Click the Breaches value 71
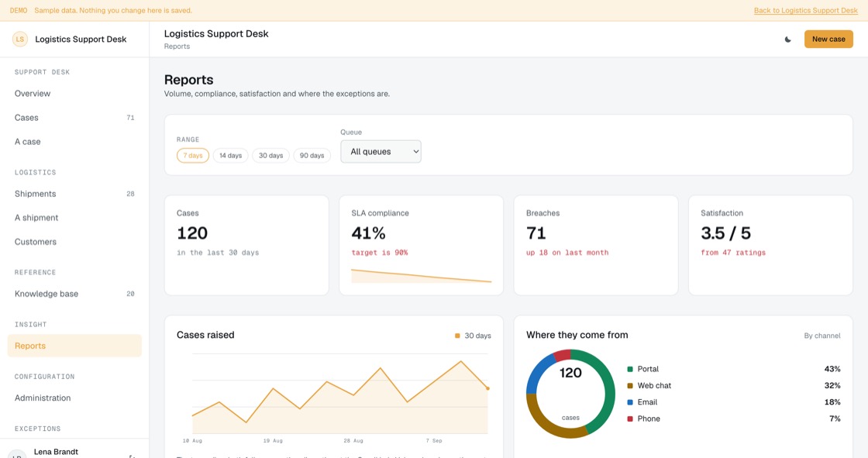The height and width of the screenshot is (458, 868). point(536,233)
